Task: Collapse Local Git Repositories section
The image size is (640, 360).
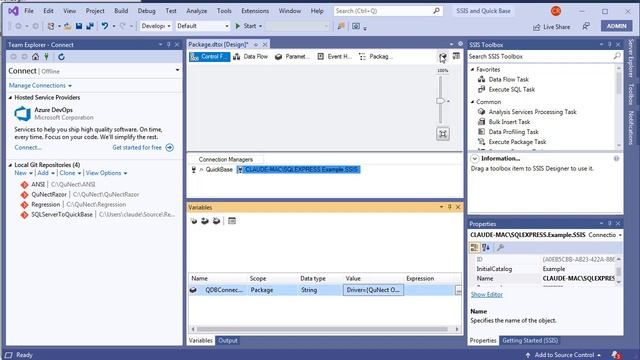Action: (11, 165)
